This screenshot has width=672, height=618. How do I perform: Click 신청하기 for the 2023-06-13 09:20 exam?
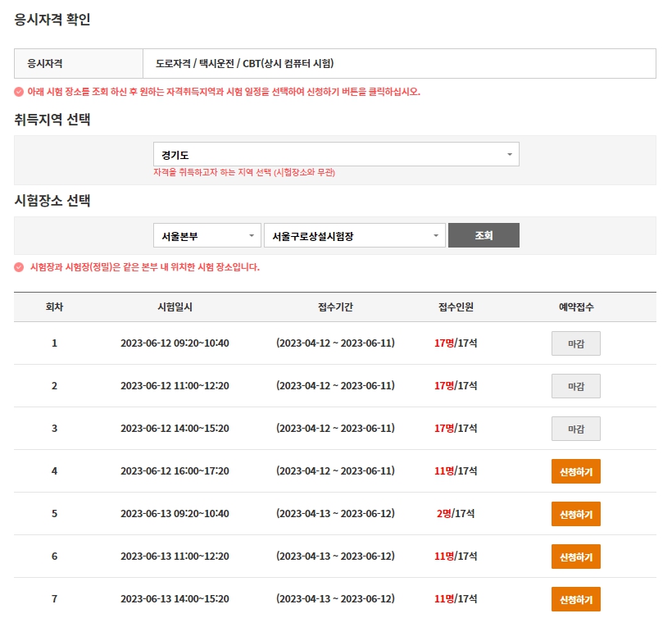[575, 514]
